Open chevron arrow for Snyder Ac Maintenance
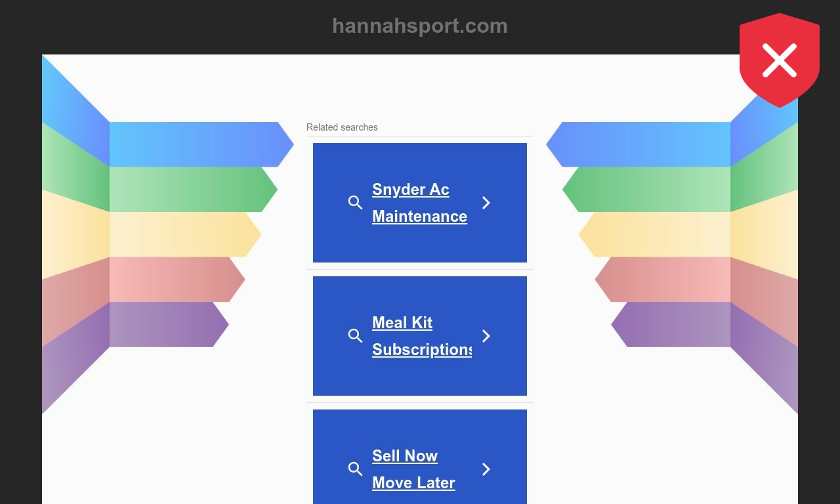Image resolution: width=840 pixels, height=504 pixels. pos(486,203)
